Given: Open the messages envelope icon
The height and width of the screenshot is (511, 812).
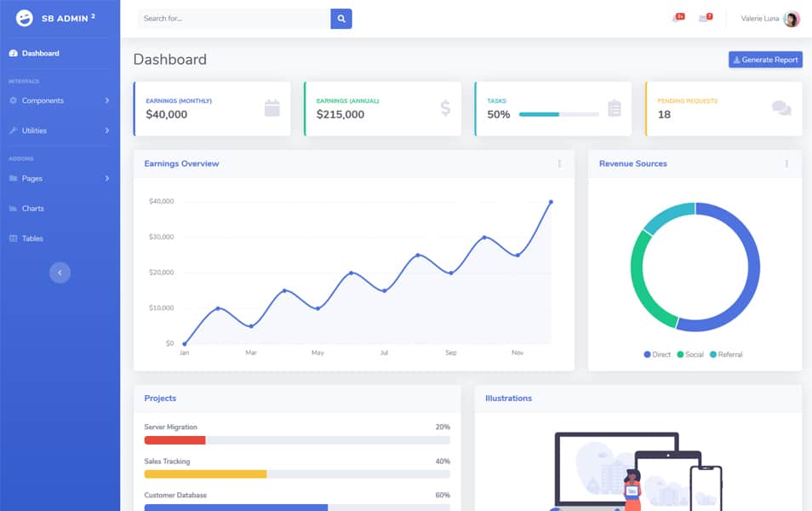Looking at the screenshot, I should (704, 19).
